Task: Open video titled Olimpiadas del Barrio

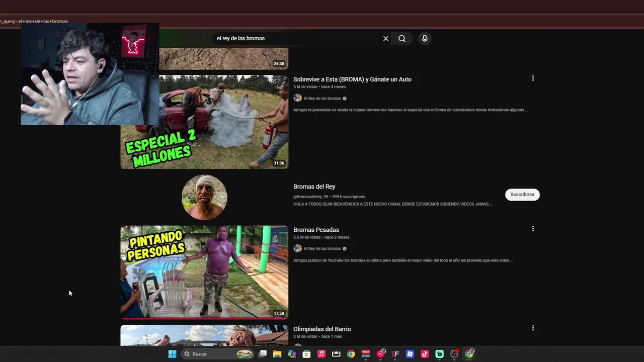Action: pyautogui.click(x=322, y=329)
